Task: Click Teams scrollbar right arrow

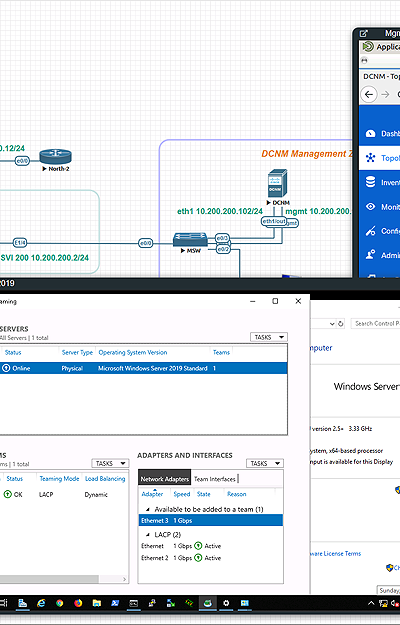Action: tap(125, 579)
